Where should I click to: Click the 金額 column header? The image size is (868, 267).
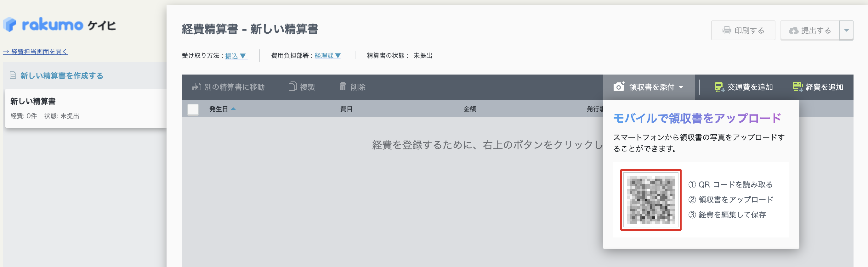point(469,109)
